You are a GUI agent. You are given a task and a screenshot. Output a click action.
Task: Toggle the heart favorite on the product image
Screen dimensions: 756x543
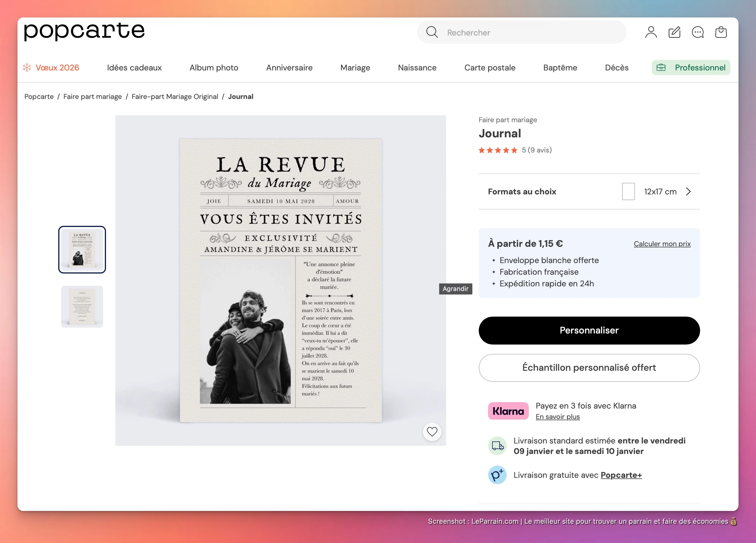(432, 432)
